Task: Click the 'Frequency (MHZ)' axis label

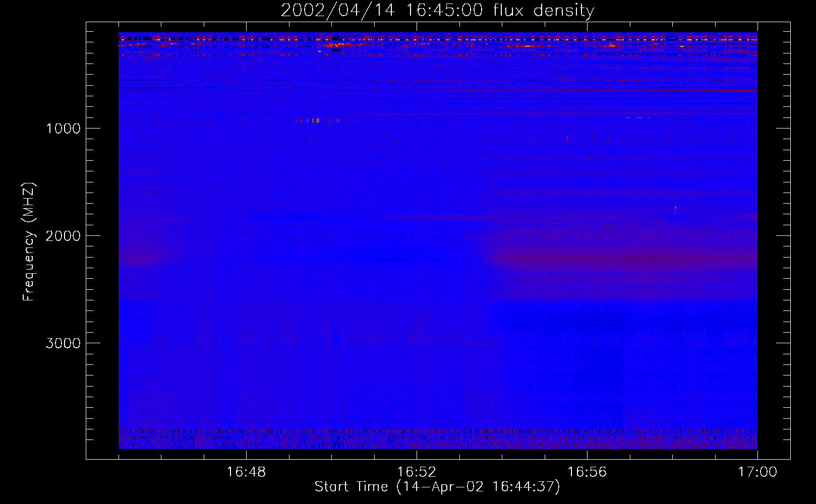Action: coord(29,241)
